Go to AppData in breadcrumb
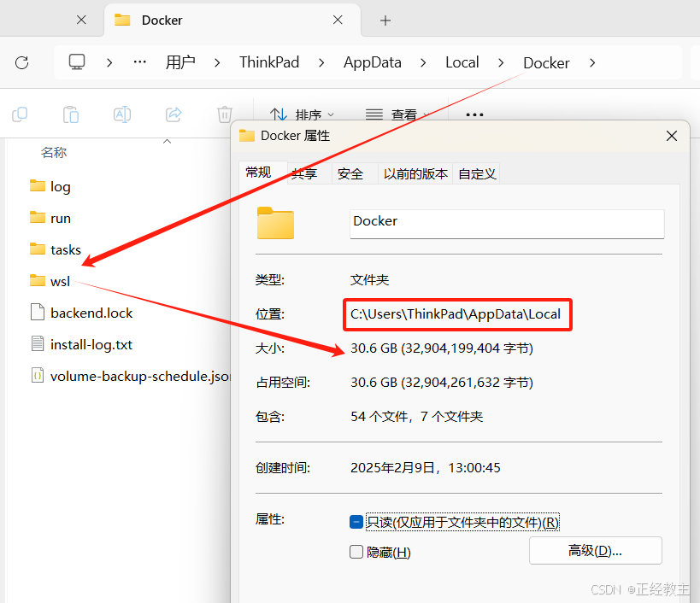 point(373,62)
